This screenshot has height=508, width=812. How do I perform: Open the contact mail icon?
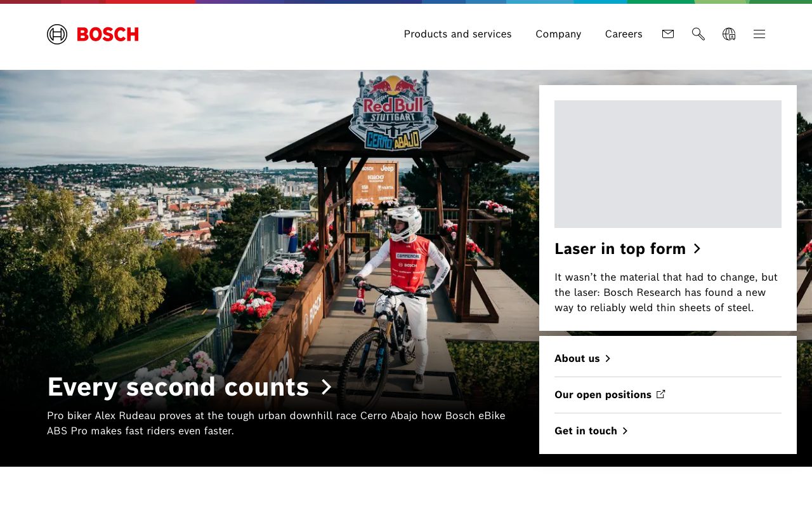pyautogui.click(x=668, y=34)
